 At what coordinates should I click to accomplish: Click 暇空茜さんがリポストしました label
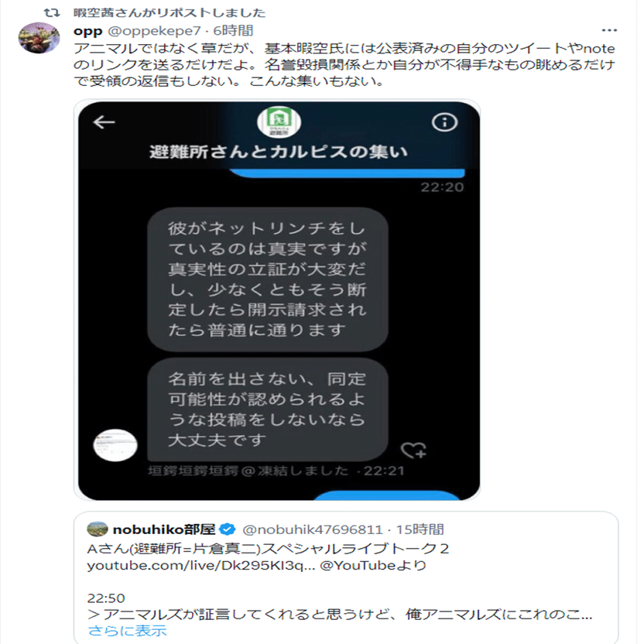click(170, 12)
